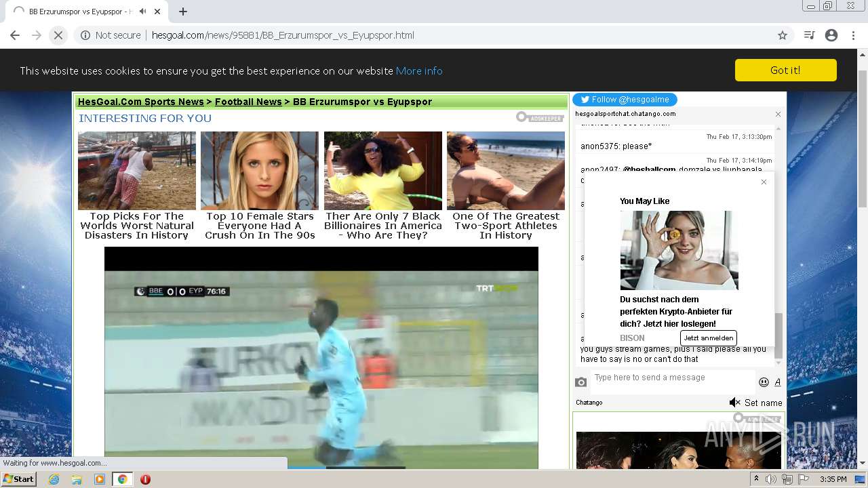Viewport: 868px width, 488px height.
Task: Open the Chrome three-dot menu
Action: click(853, 35)
